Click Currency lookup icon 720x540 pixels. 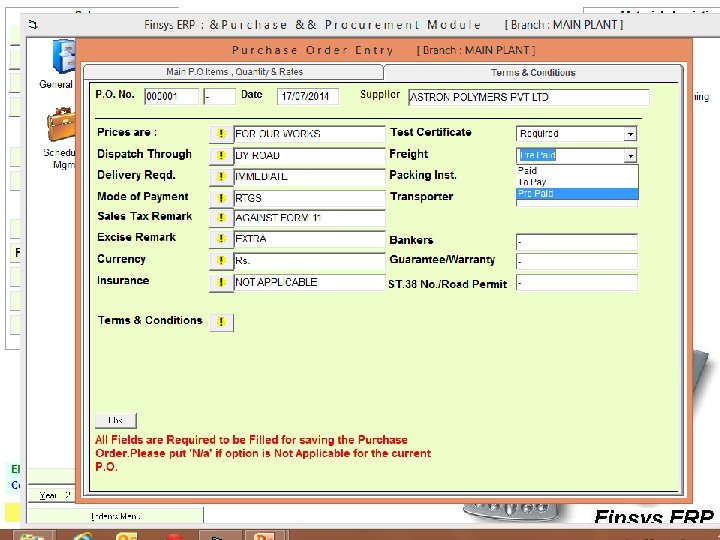pos(221,260)
